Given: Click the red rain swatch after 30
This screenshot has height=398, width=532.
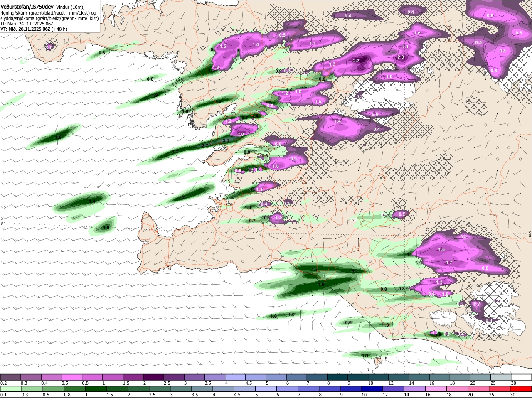Looking at the screenshot, I should coord(521,389).
